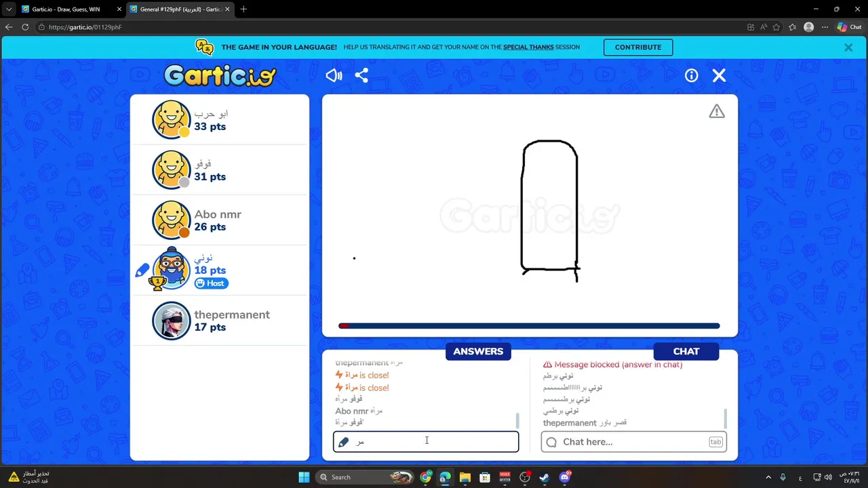Click the Read aloud icon
This screenshot has width=868, height=488.
[x=764, y=27]
